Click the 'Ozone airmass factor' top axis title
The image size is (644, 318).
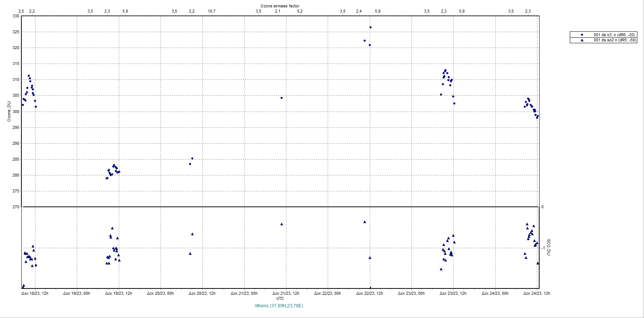280,6
